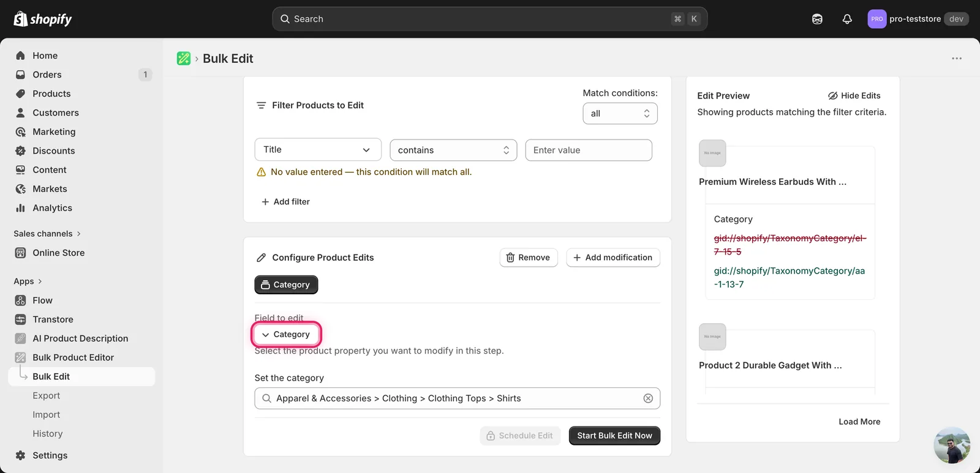Open the Sidekick assistant icon
The height and width of the screenshot is (473, 980).
coord(817,19)
